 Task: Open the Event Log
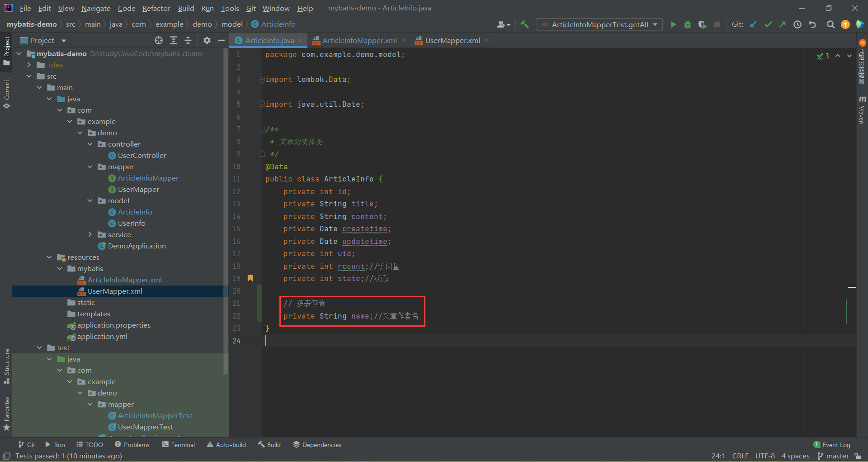(x=832, y=445)
